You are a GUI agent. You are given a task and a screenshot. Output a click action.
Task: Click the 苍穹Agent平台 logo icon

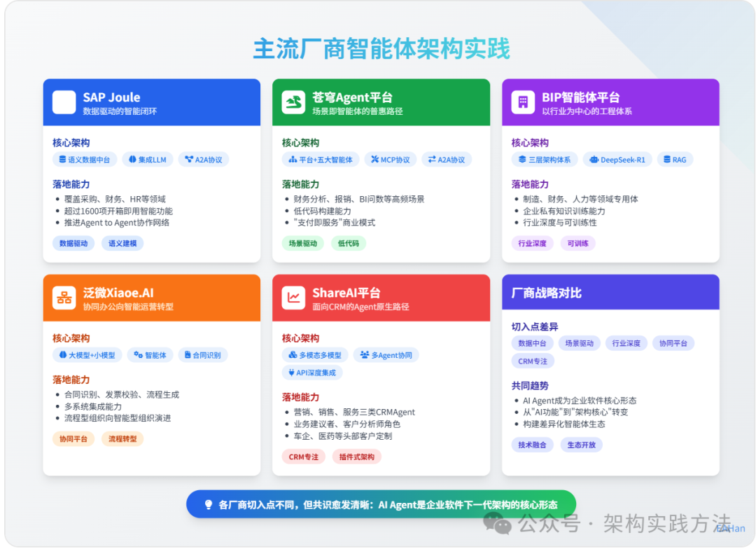point(293,102)
